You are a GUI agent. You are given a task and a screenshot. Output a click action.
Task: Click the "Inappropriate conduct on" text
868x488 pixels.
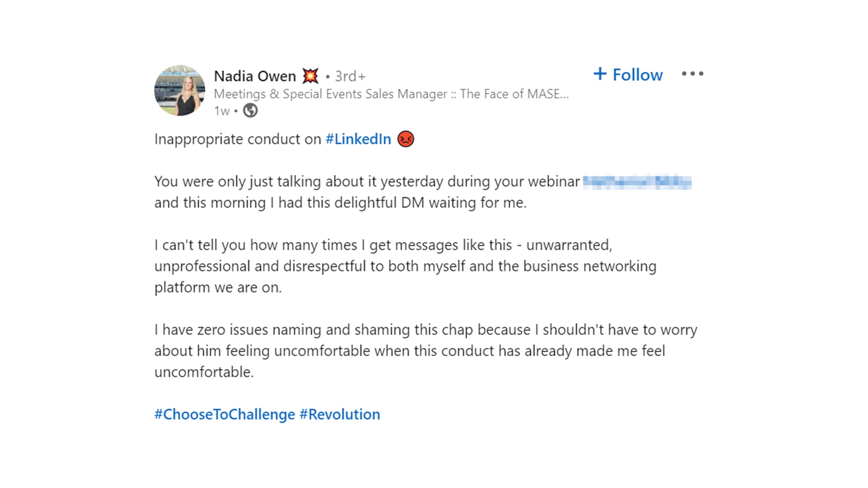click(x=237, y=139)
